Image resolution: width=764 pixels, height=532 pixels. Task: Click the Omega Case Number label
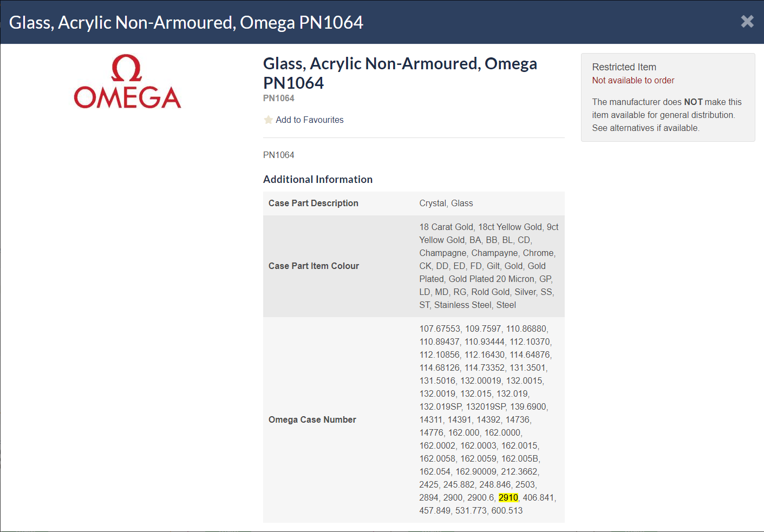pyautogui.click(x=312, y=419)
